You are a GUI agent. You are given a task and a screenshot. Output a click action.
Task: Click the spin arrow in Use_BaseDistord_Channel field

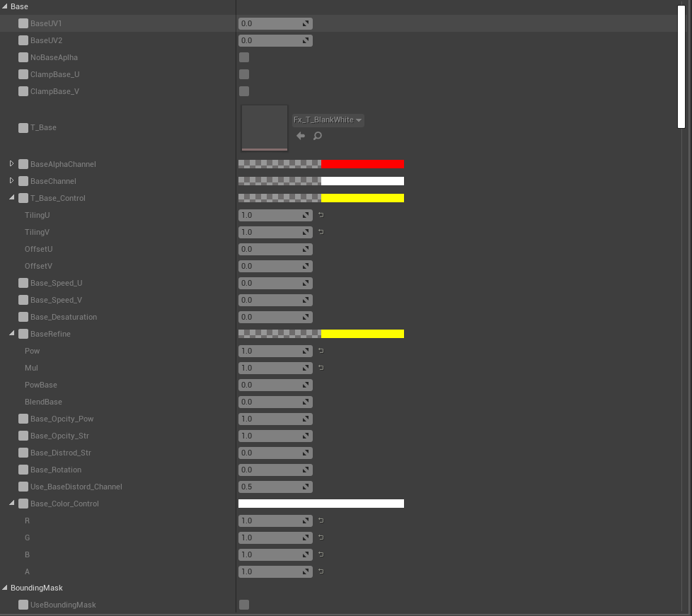pos(306,487)
